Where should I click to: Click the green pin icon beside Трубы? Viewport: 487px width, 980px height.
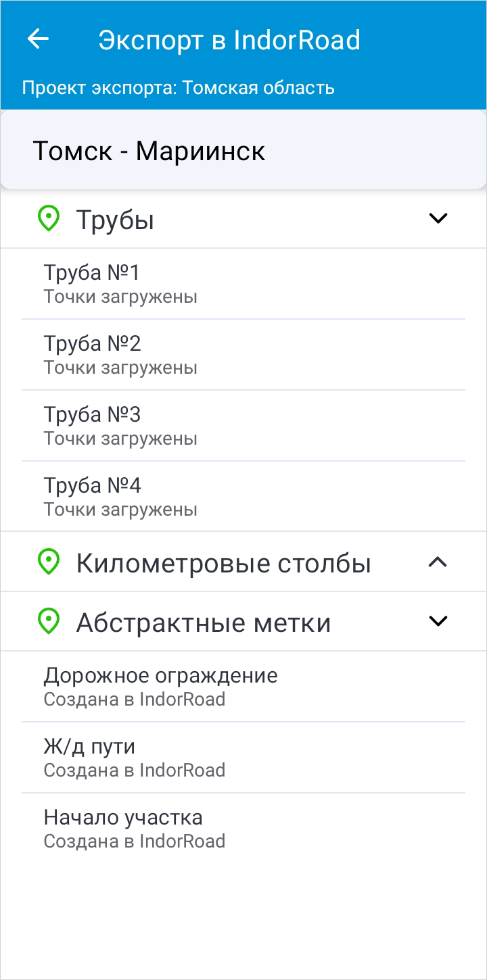tap(48, 220)
